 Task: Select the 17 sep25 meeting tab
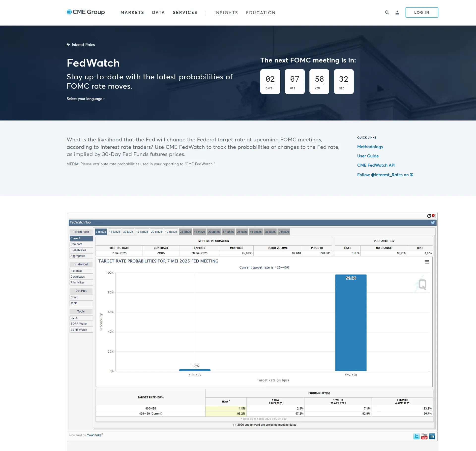pos(142,232)
